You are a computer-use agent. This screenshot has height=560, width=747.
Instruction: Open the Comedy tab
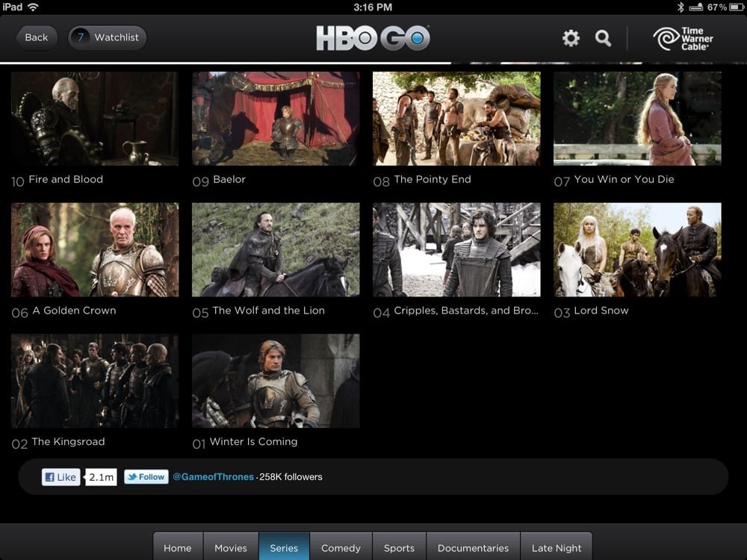[341, 547]
